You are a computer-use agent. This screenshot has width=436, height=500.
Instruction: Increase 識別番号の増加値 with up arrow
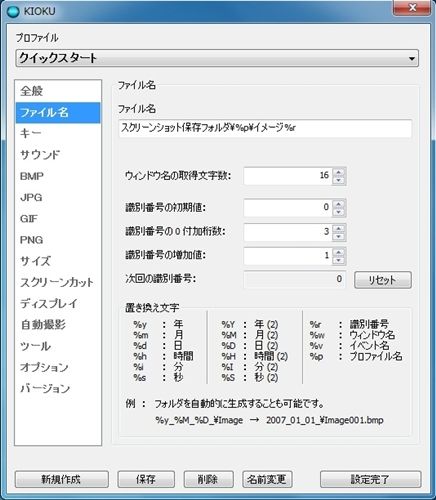339,253
